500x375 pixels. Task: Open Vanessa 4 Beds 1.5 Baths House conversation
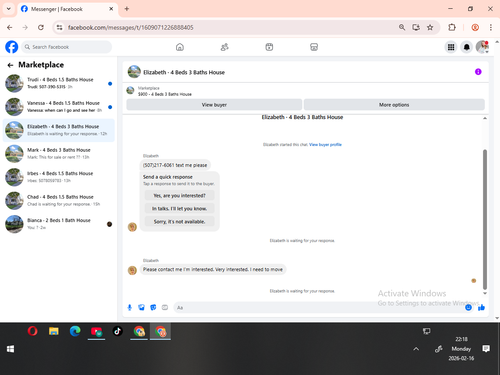click(59, 107)
